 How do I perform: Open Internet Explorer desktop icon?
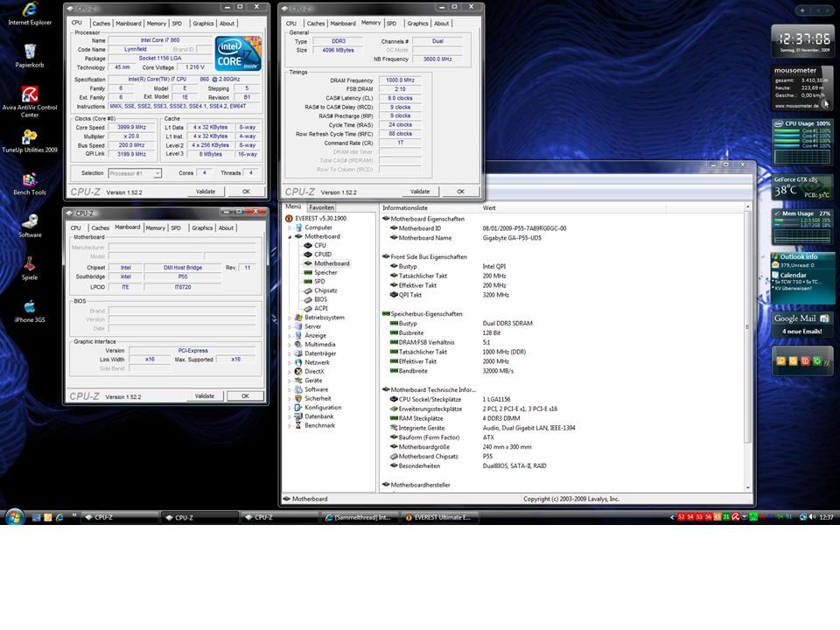30,13
